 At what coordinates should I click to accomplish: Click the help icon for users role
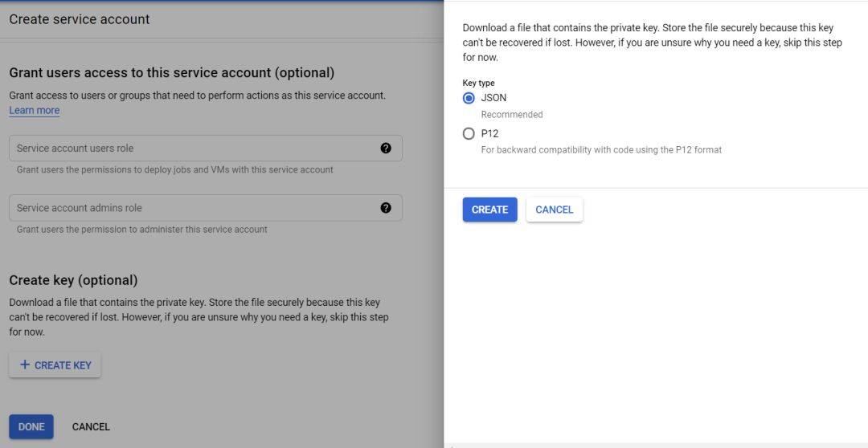pos(386,148)
